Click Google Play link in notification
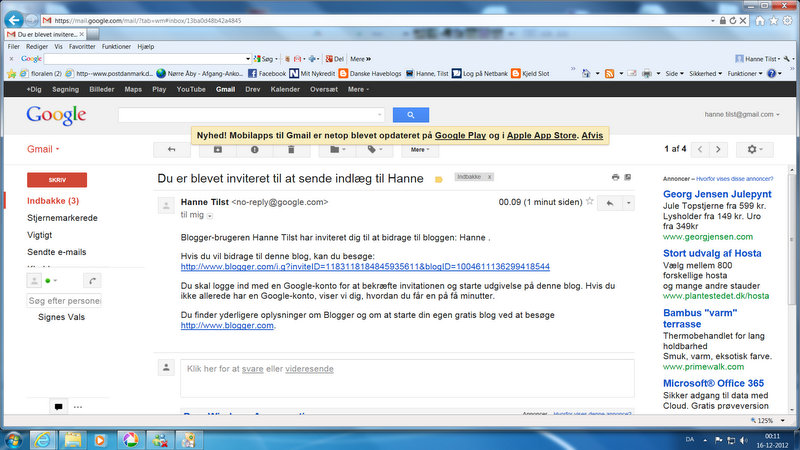The width and height of the screenshot is (800, 450). 460,135
